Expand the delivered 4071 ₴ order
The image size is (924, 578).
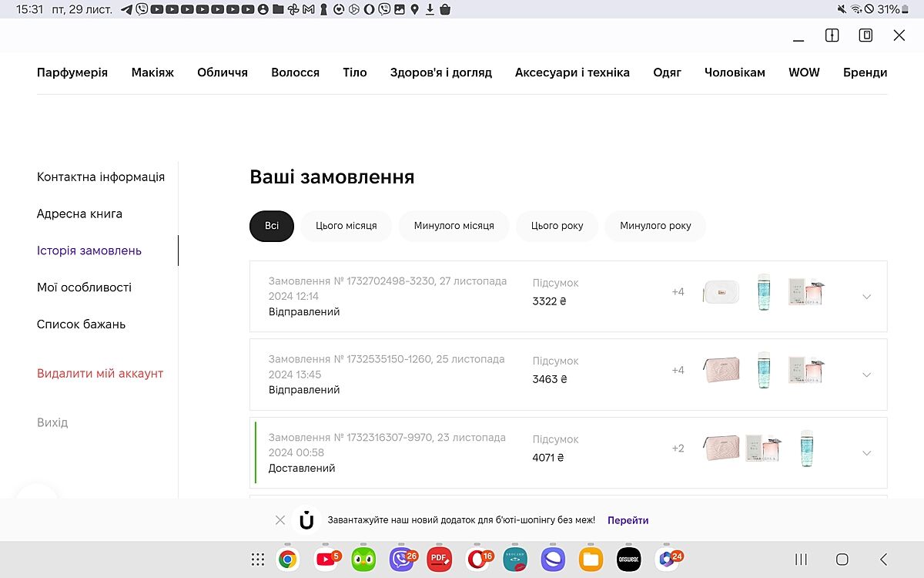866,453
